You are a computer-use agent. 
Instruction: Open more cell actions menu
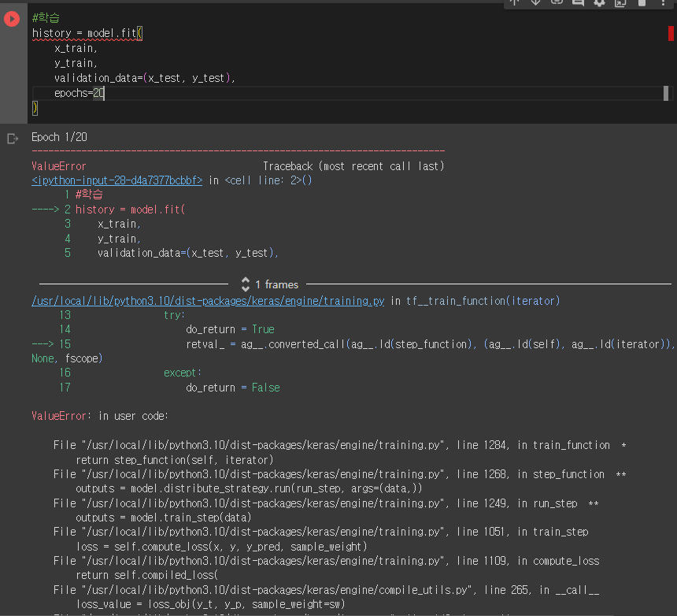[663, 2]
